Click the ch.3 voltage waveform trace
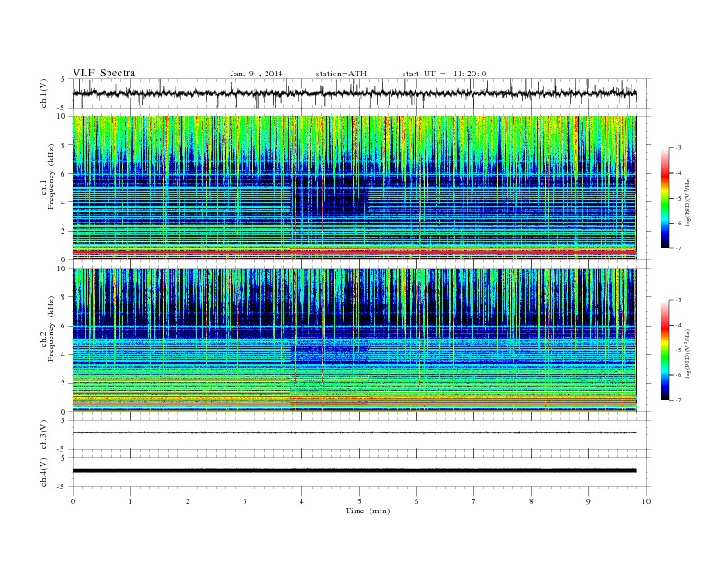 (x=354, y=433)
